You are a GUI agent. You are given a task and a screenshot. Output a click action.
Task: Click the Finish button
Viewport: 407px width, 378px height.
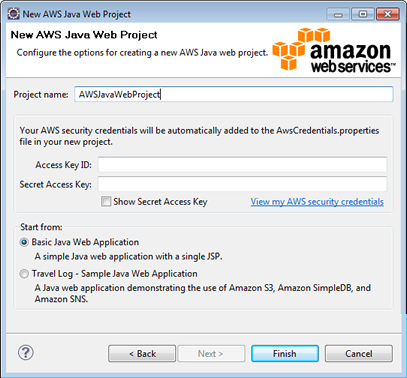pyautogui.click(x=285, y=353)
